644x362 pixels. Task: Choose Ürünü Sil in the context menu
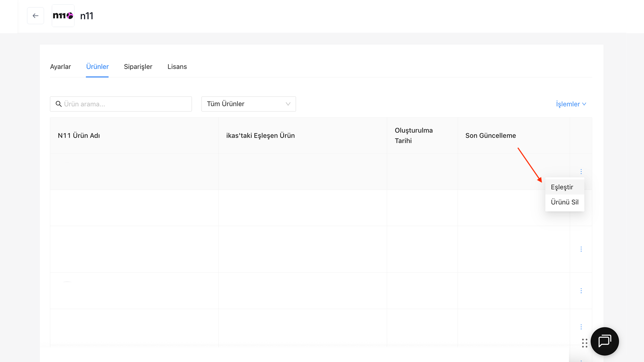[x=565, y=202]
